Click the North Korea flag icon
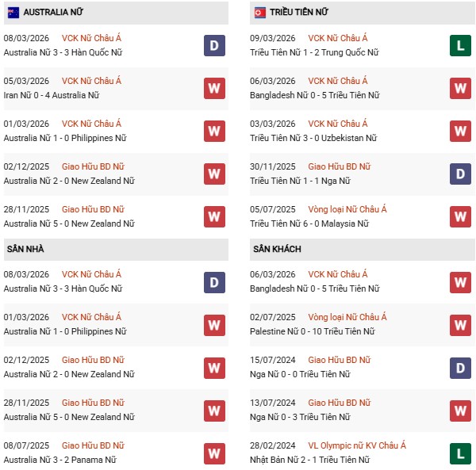The width and height of the screenshot is (476, 470). [x=259, y=13]
